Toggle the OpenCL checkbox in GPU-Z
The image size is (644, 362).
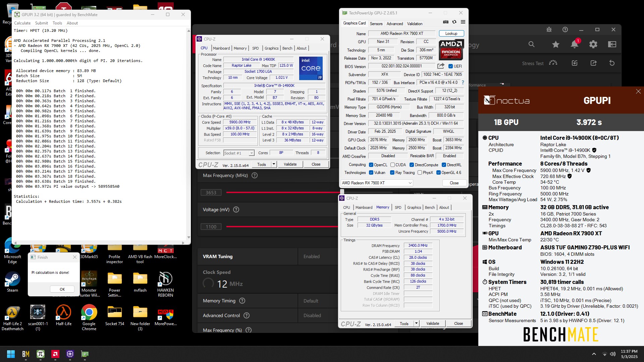[371, 165]
